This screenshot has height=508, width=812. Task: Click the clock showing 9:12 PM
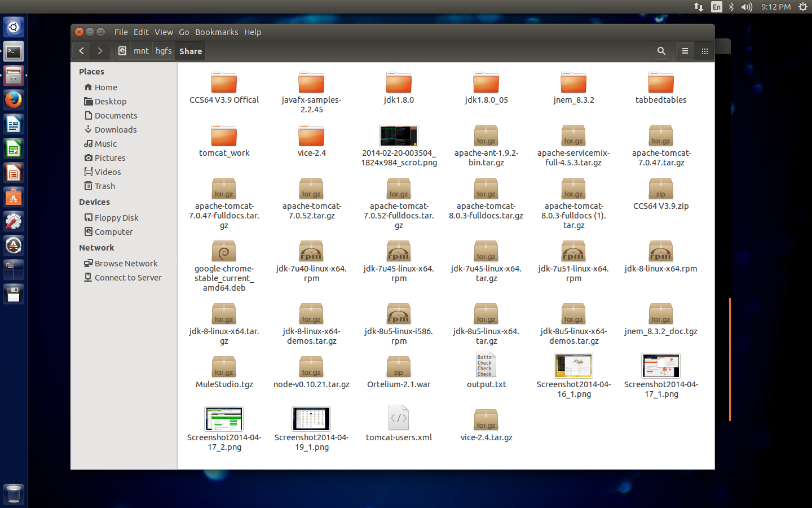coord(776,7)
